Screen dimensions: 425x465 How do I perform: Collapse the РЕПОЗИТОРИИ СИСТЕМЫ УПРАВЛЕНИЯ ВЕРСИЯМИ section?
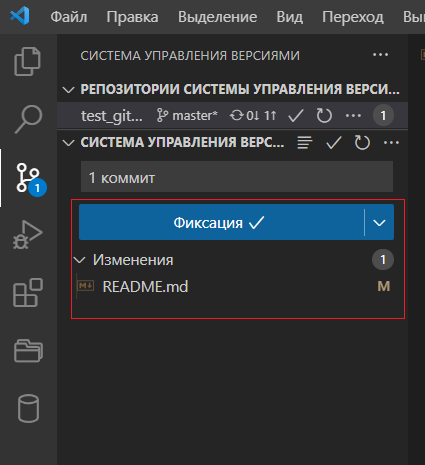[x=68, y=90]
